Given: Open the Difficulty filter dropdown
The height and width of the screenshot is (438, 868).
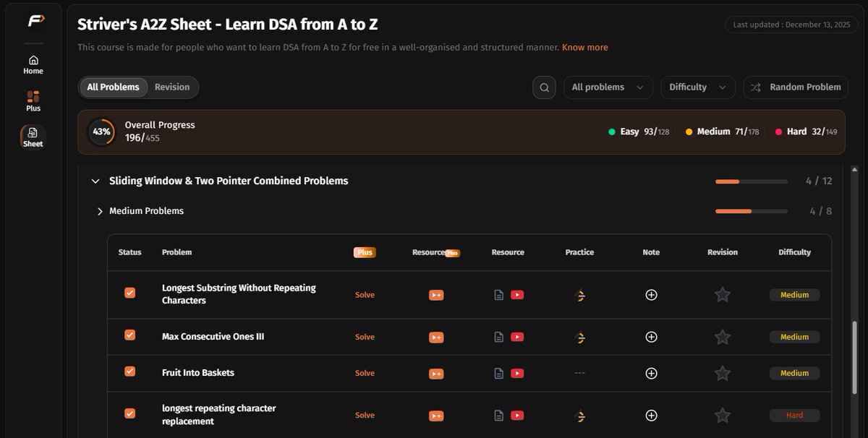Looking at the screenshot, I should 698,87.
